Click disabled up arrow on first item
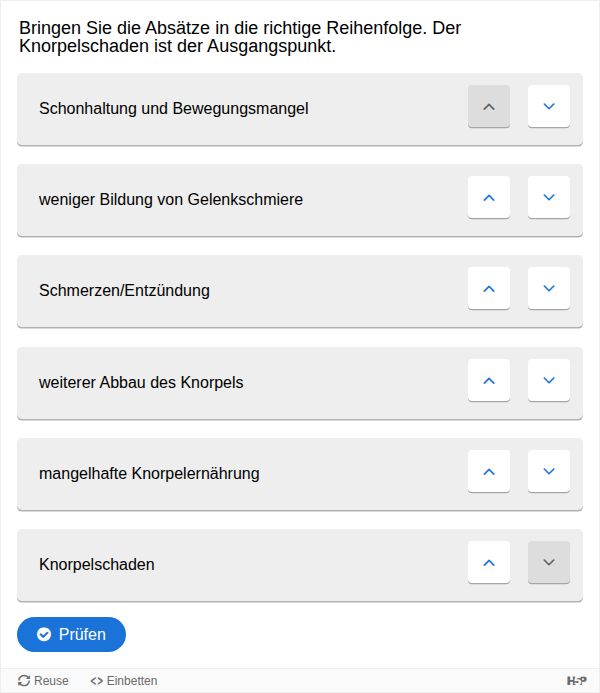The image size is (600, 693). coord(489,106)
